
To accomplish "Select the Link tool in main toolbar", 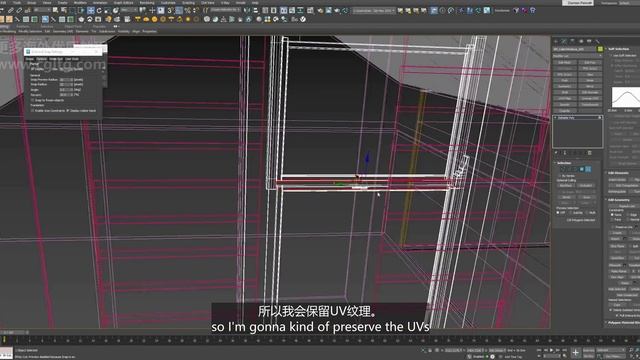I will (11, 10).
